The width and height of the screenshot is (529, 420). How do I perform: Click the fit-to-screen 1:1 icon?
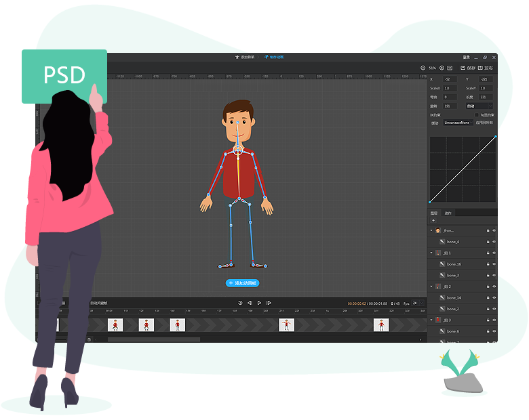(x=450, y=68)
